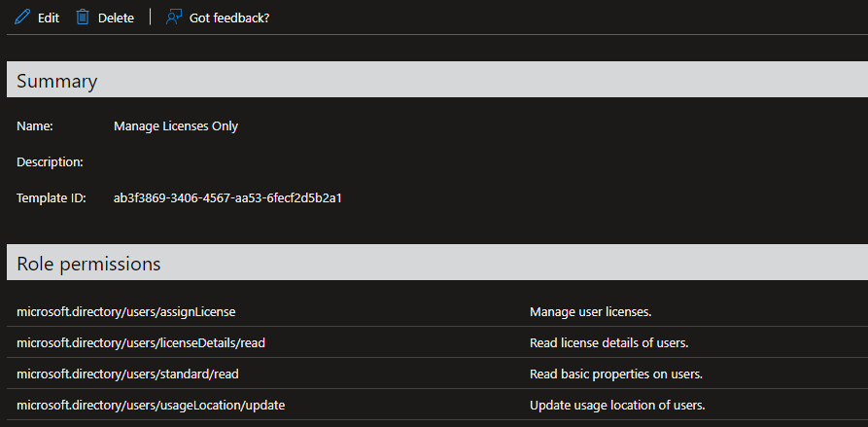Select the 'Manage Licenses Only' name value
This screenshot has width=868, height=427.
click(176, 126)
